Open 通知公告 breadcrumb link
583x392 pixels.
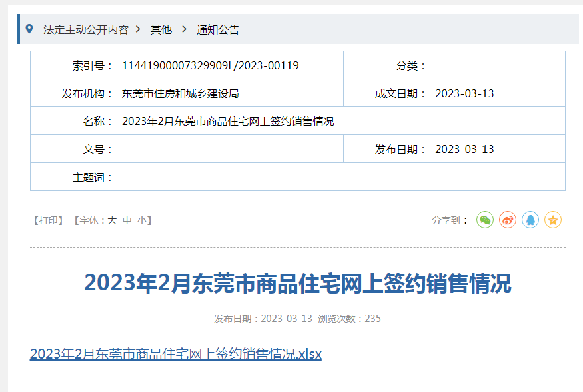218,29
